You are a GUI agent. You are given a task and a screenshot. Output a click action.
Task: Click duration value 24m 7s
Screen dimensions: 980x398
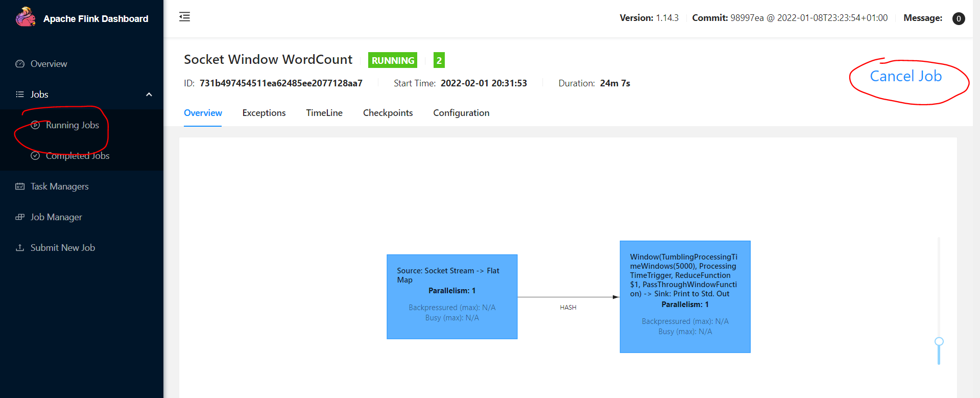click(x=615, y=83)
